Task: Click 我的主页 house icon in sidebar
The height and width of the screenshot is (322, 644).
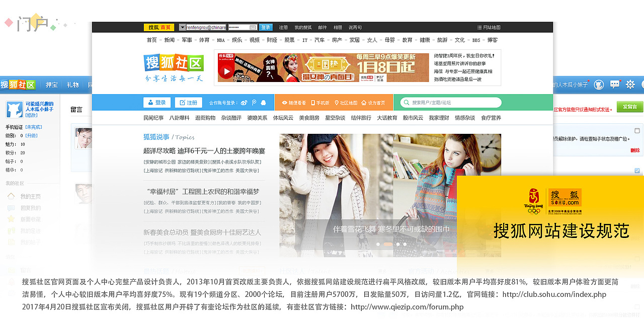Action: pyautogui.click(x=11, y=196)
